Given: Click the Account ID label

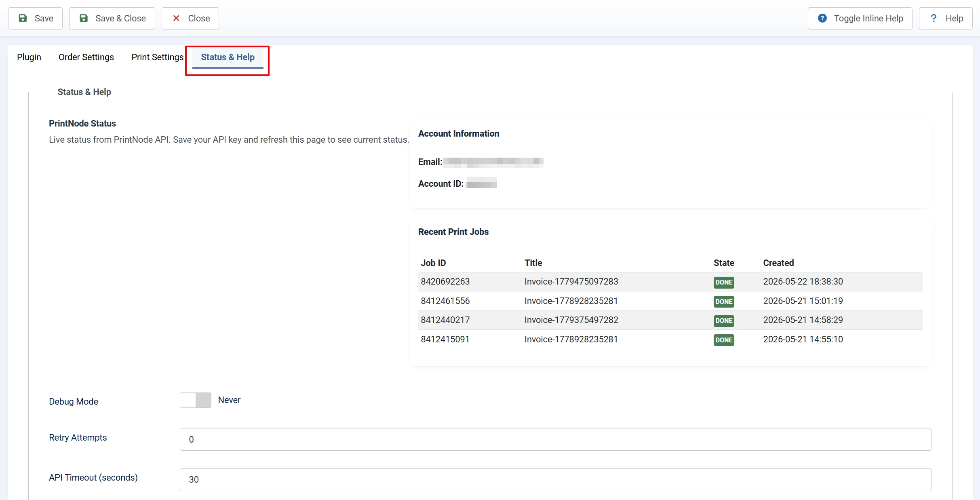Looking at the screenshot, I should tap(441, 184).
